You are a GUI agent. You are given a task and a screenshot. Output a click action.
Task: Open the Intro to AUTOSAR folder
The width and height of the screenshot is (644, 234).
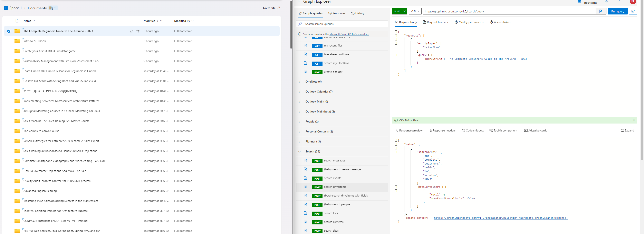[35, 41]
